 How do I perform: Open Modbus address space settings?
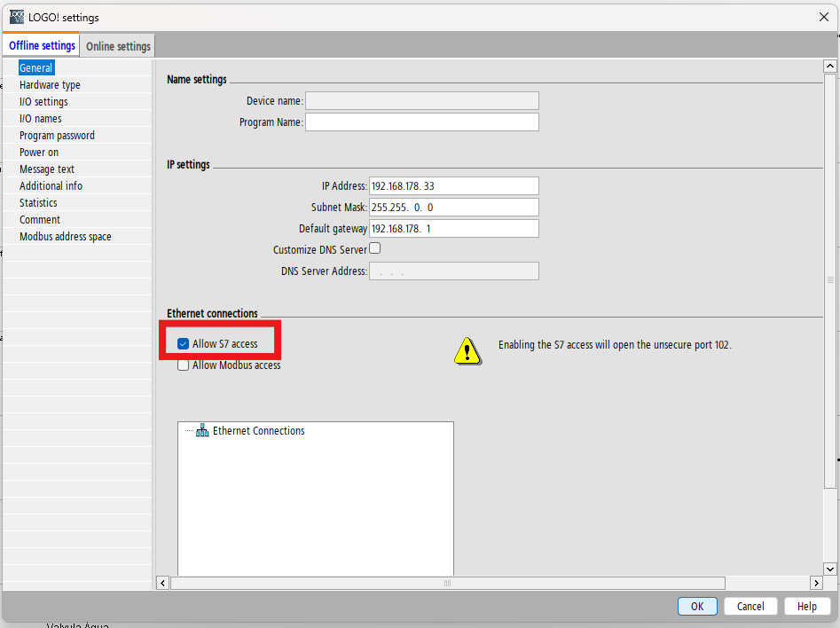coord(66,236)
